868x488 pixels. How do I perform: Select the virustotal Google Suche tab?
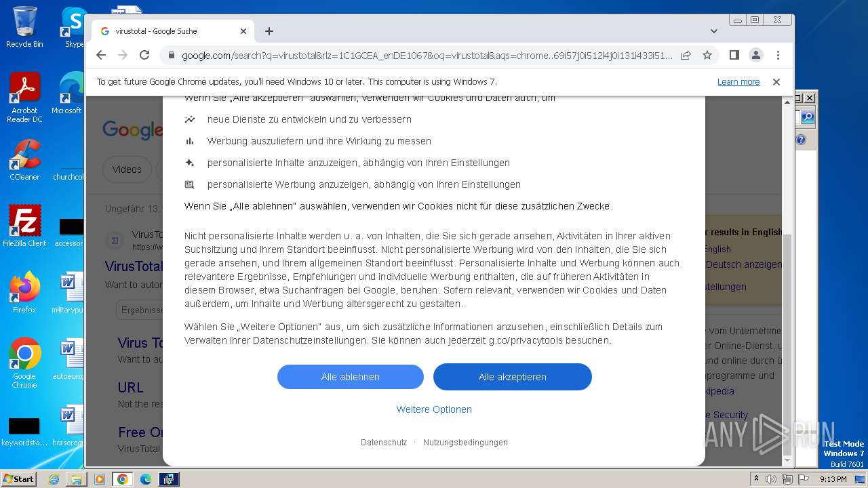173,31
